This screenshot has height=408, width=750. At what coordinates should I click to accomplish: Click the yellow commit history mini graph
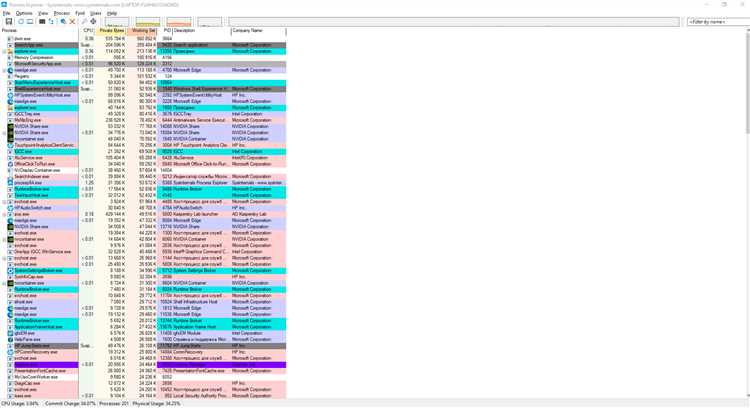148,22
